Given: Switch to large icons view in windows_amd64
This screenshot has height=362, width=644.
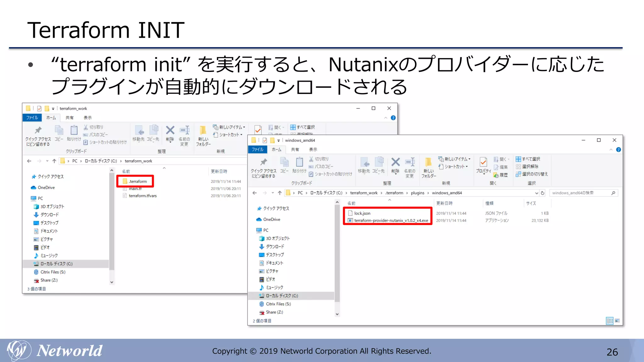Looking at the screenshot, I should click(617, 321).
